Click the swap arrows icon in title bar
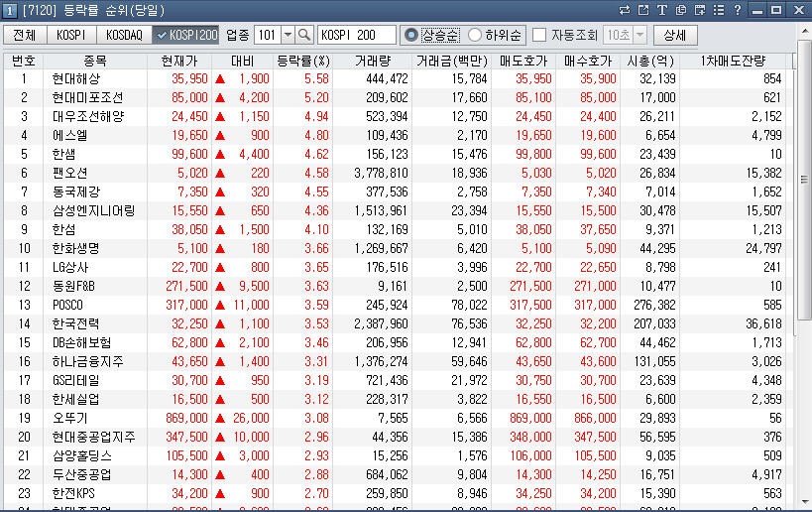This screenshot has height=512, width=812. [624, 10]
